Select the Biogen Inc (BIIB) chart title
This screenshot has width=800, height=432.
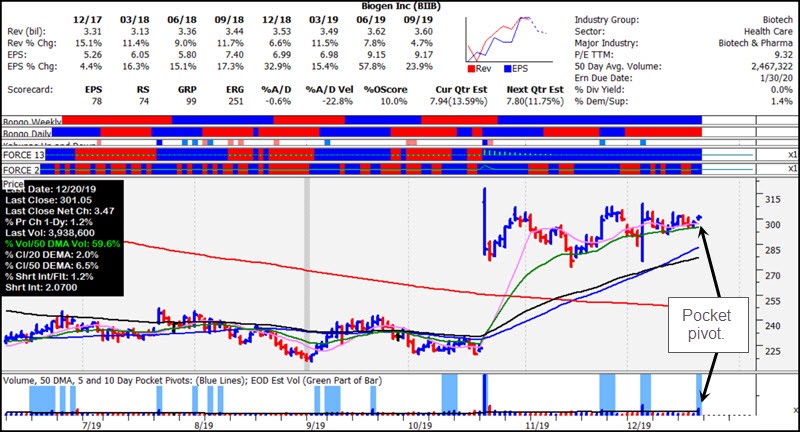pos(401,6)
